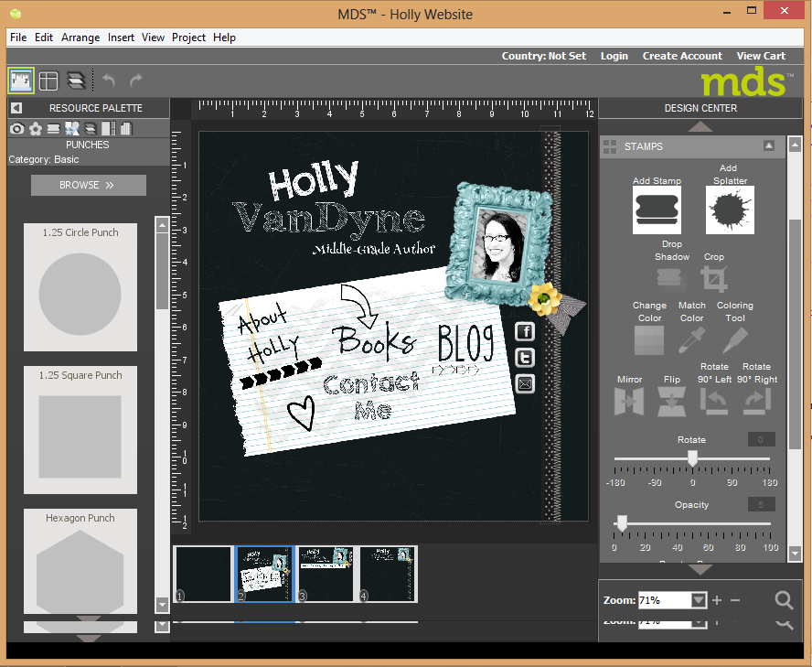The width and height of the screenshot is (812, 667).
Task: Click Country: Not Set link
Action: pos(544,56)
